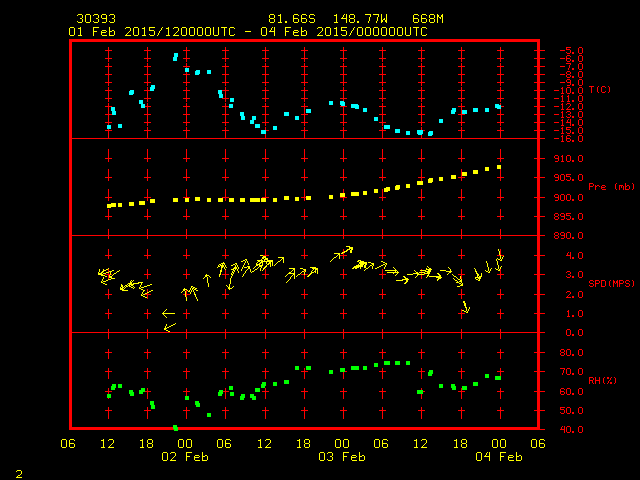Click the 60.0 humidity tick label
Screen dimensions: 640x480
click(x=571, y=392)
